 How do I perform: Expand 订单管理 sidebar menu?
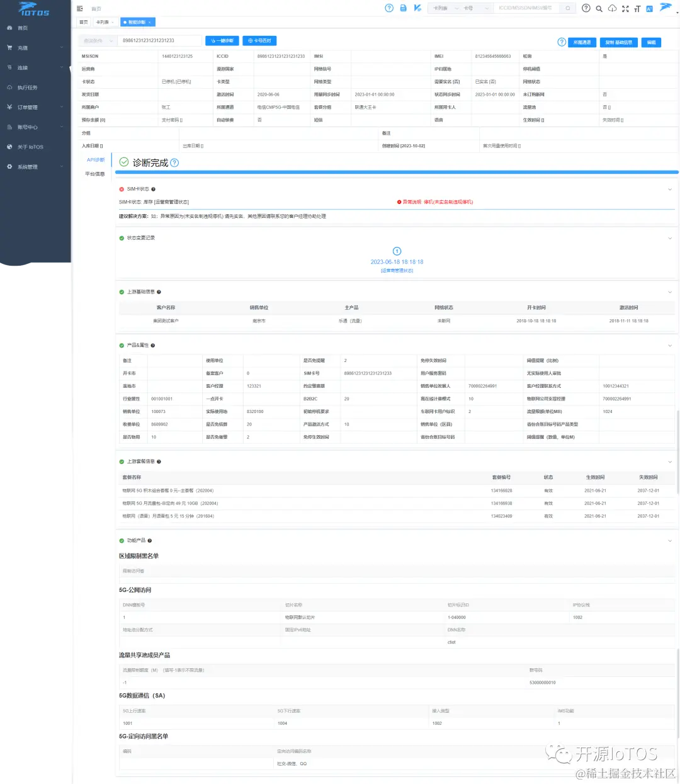pyautogui.click(x=35, y=108)
